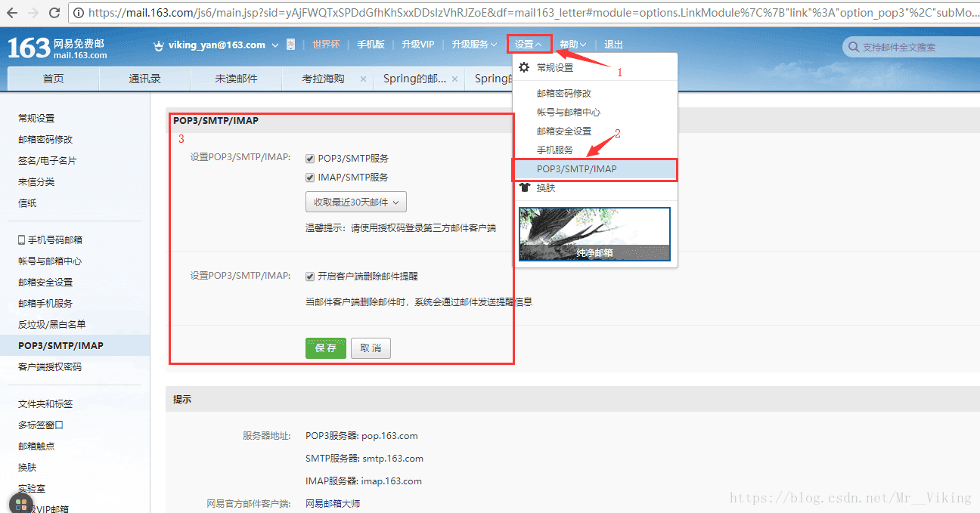Viewport: 980px width, 513px height.
Task: Select 换肤 in the dropdown menu
Action: 546,187
